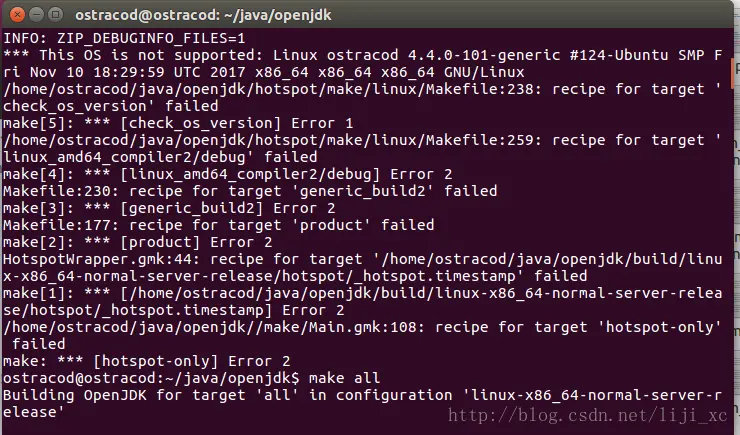Viewport: 740px width, 435px height.
Task: Click the HotspotWrapper.gmk:44 line
Action: (x=363, y=268)
